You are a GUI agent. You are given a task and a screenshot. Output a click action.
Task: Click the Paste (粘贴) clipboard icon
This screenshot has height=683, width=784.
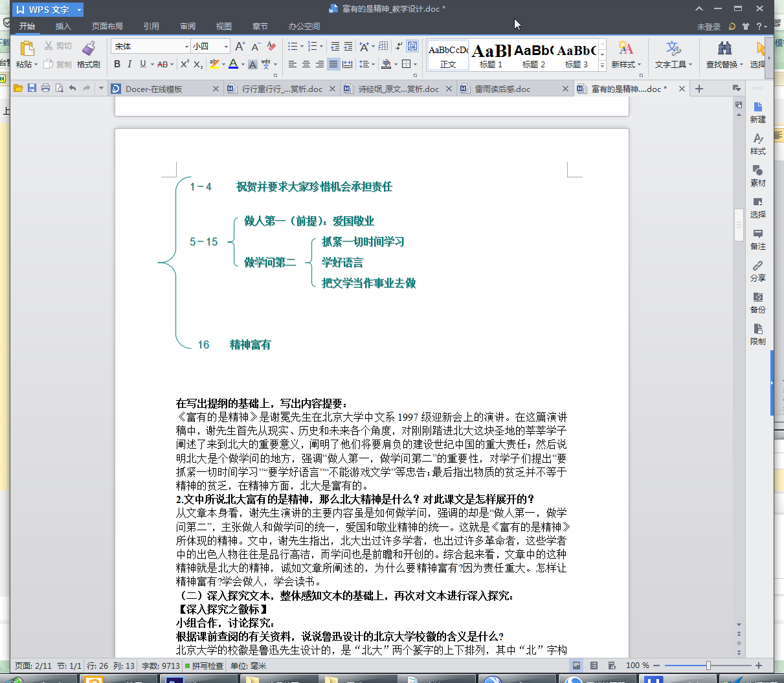27,49
